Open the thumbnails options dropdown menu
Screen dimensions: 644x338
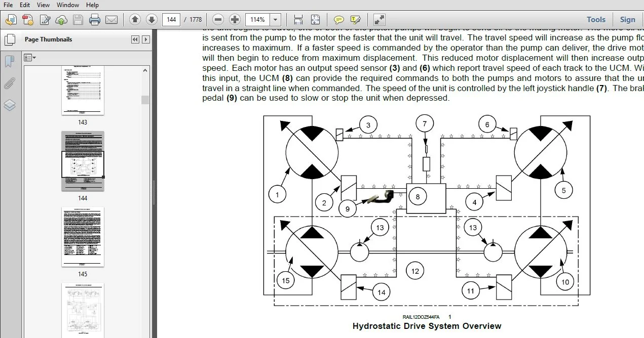pos(29,58)
